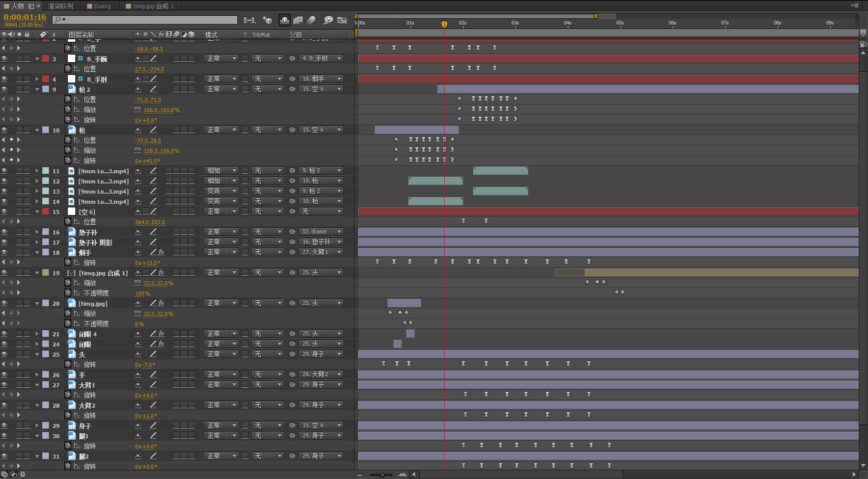This screenshot has width=868, height=479.
Task: Open track matte dropdown for 头 layer
Action: 267,354
